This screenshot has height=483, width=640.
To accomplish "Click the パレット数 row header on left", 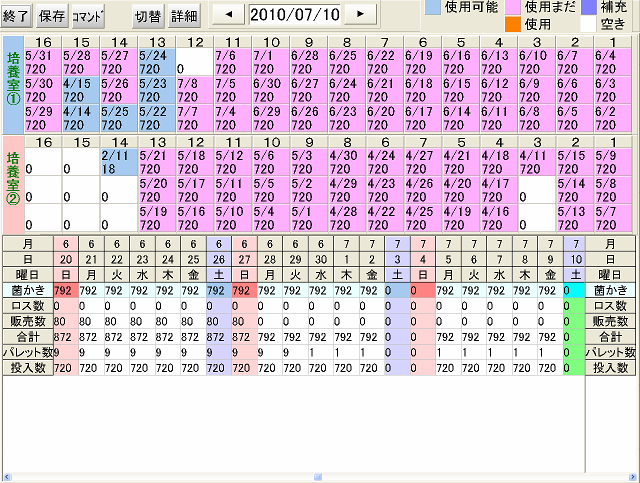I will click(28, 352).
